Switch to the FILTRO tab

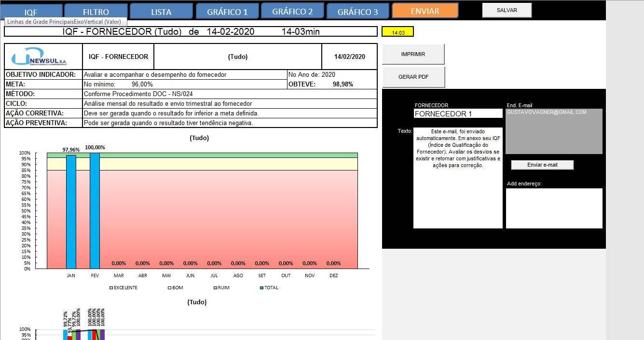click(96, 12)
